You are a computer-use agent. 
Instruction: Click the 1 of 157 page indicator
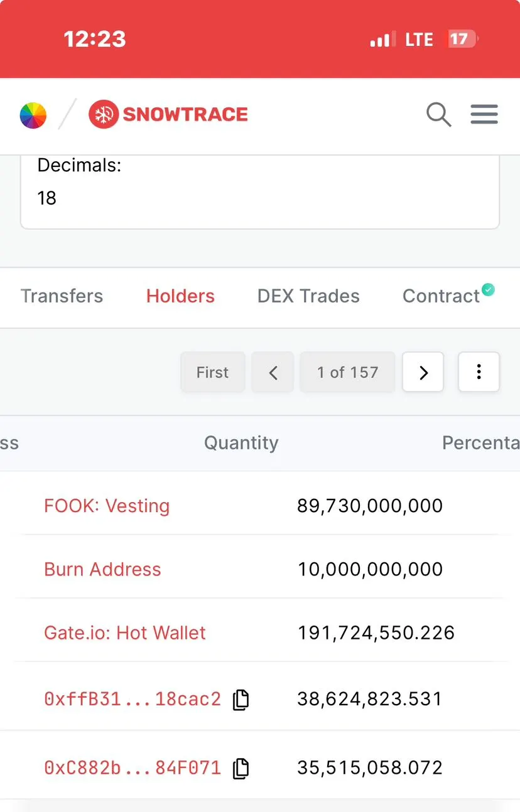pos(348,372)
